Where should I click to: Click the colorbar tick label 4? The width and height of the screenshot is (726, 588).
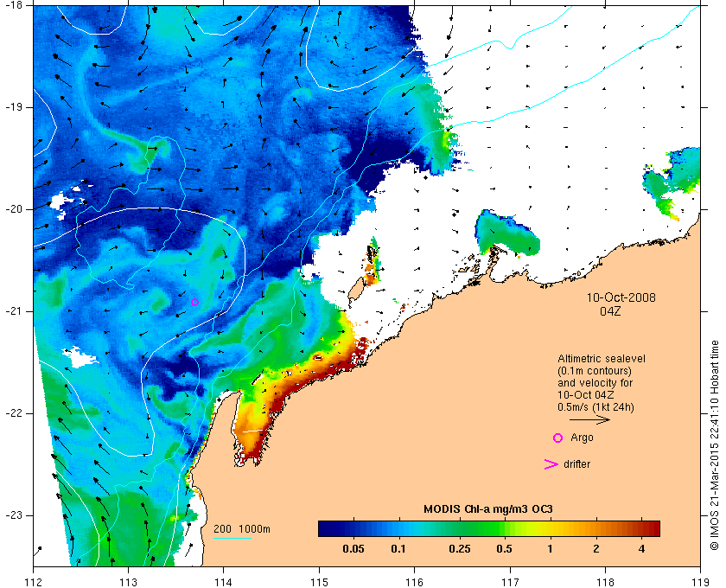(641, 549)
